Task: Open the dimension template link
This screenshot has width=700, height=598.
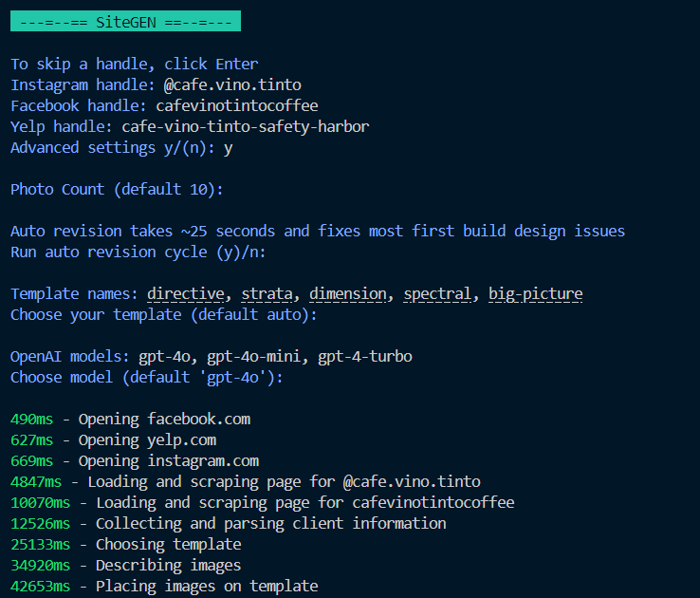Action: coord(348,294)
